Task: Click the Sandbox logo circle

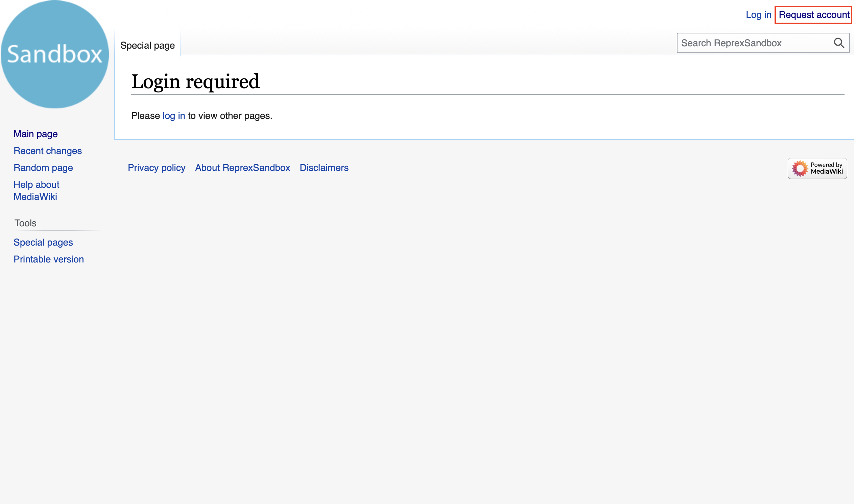Action: [x=55, y=54]
